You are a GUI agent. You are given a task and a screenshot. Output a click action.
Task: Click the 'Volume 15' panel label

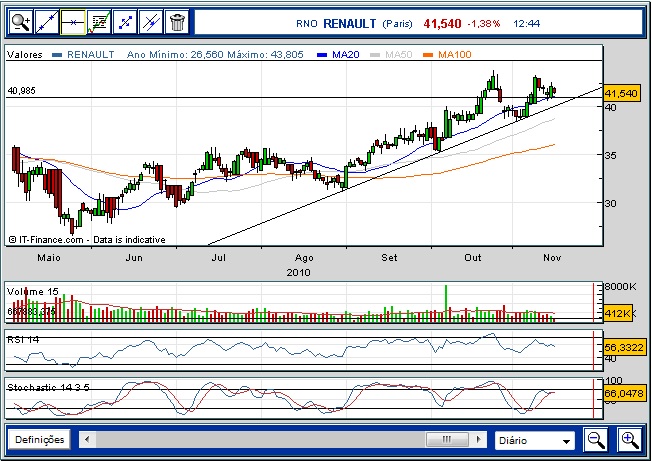click(x=33, y=291)
